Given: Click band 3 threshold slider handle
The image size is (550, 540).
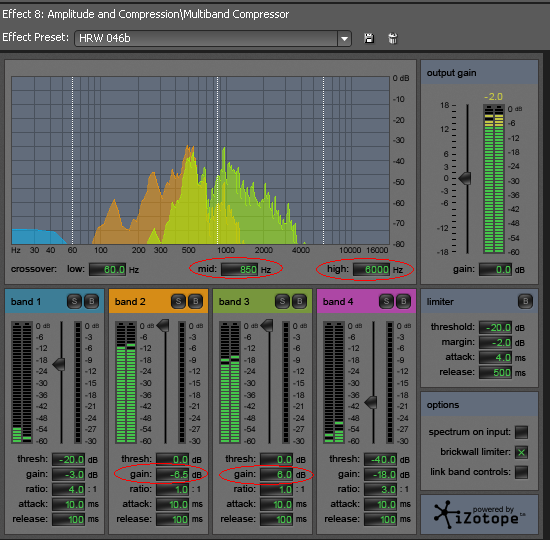Looking at the screenshot, I should (x=267, y=326).
